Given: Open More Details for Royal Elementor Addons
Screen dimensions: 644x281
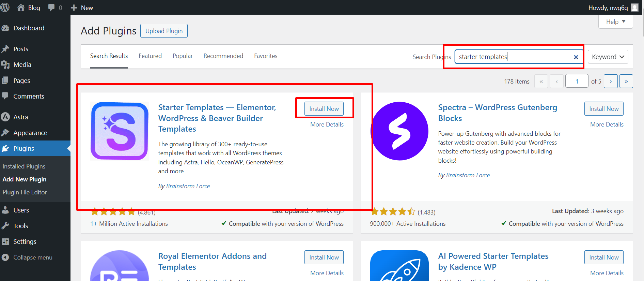Looking at the screenshot, I should click(x=327, y=273).
